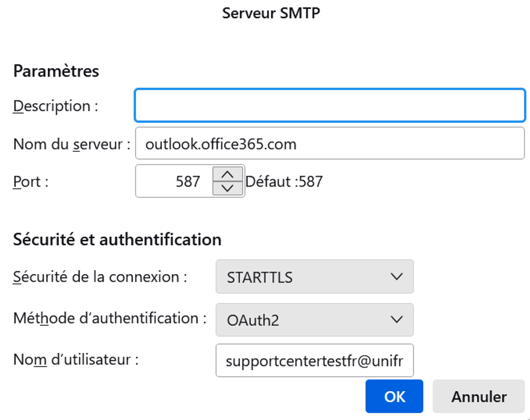
Task: Click the chevron on the STARTTLS dropdown
Action: (396, 276)
